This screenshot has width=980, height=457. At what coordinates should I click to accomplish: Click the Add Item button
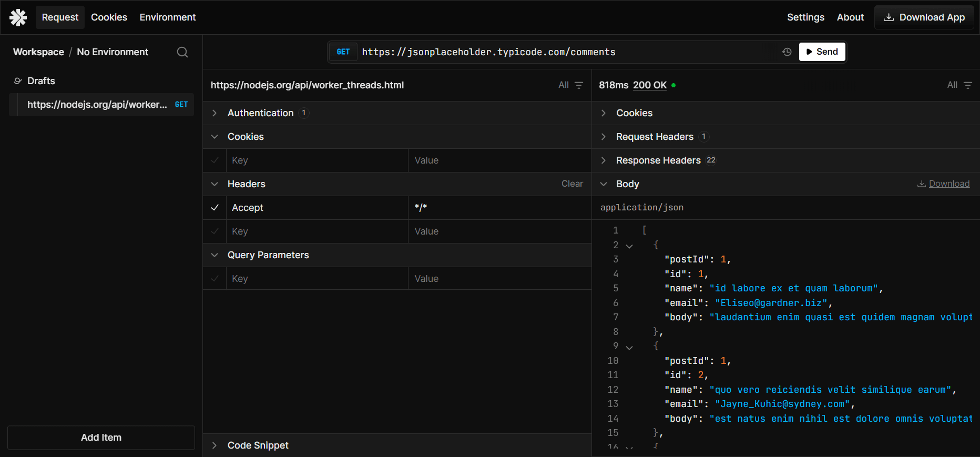tap(101, 438)
